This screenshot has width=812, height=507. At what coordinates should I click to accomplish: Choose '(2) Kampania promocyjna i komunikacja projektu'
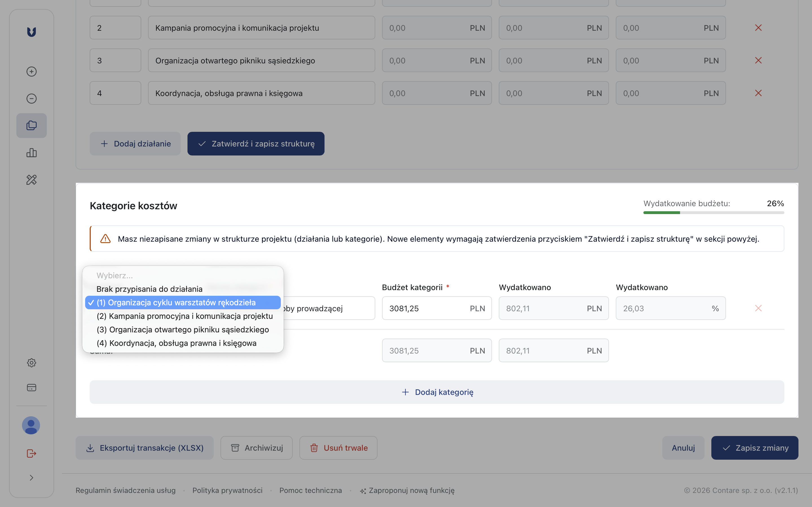pos(185,316)
